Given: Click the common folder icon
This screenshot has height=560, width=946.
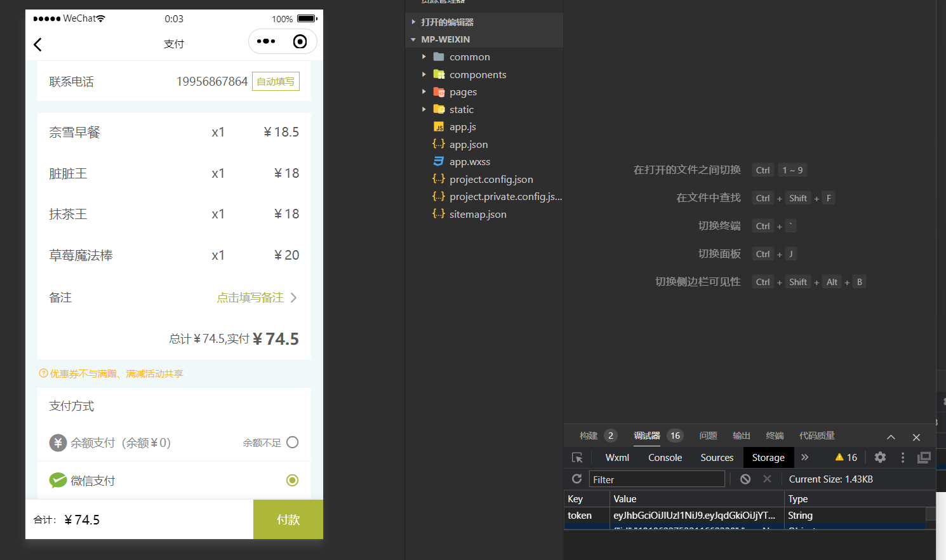Looking at the screenshot, I should (439, 57).
